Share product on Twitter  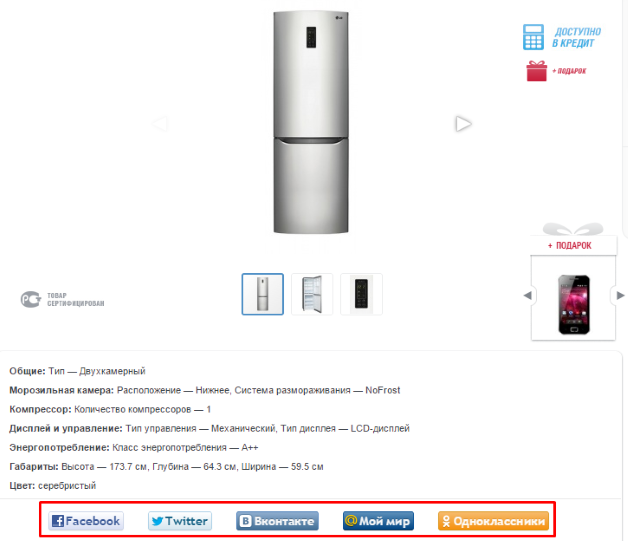[x=180, y=521]
